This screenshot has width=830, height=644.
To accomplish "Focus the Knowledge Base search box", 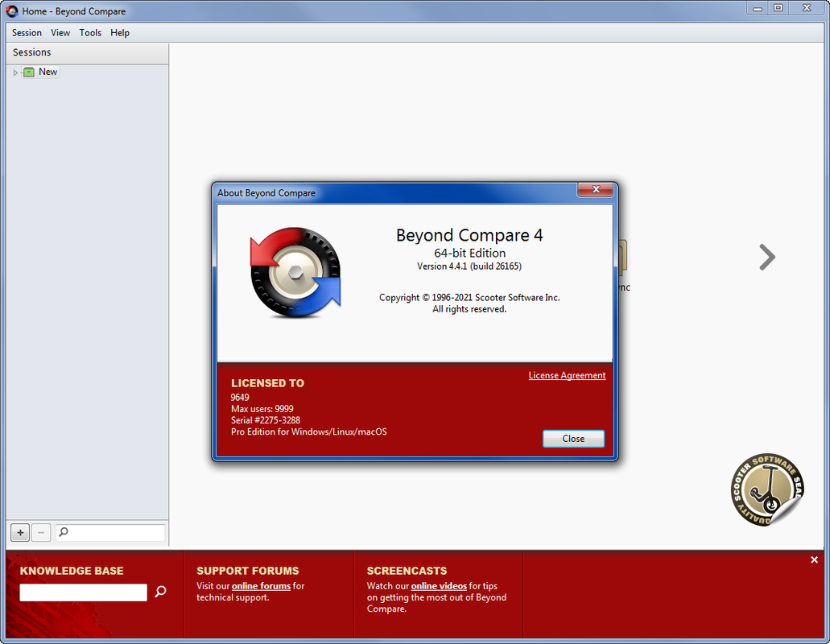I will 83,592.
